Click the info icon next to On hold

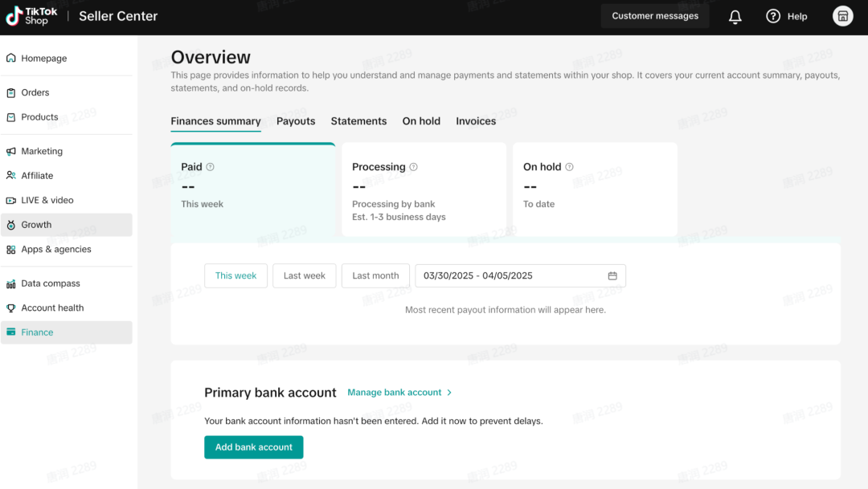coord(570,167)
